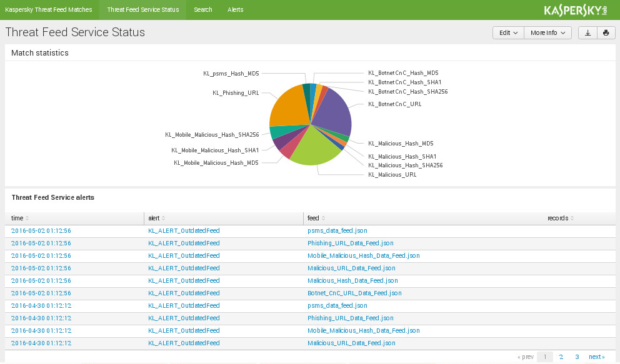Select the Threat Feed Service Status tab
The image size is (620, 364).
(x=142, y=10)
